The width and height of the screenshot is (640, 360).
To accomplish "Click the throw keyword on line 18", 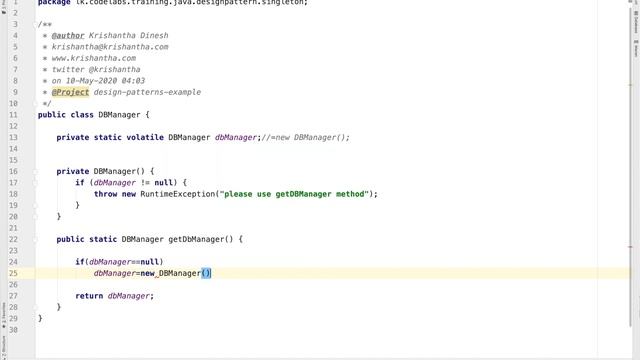I will (x=105, y=194).
